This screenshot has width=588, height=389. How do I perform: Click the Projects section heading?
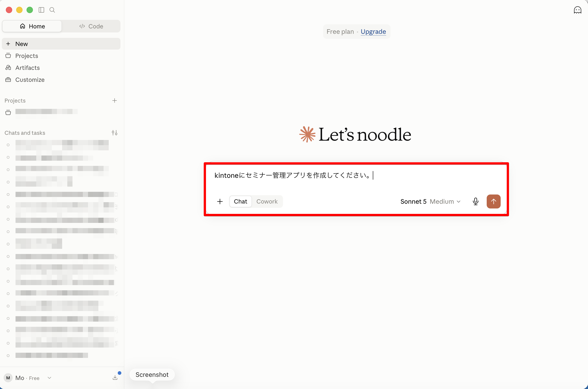pyautogui.click(x=15, y=101)
